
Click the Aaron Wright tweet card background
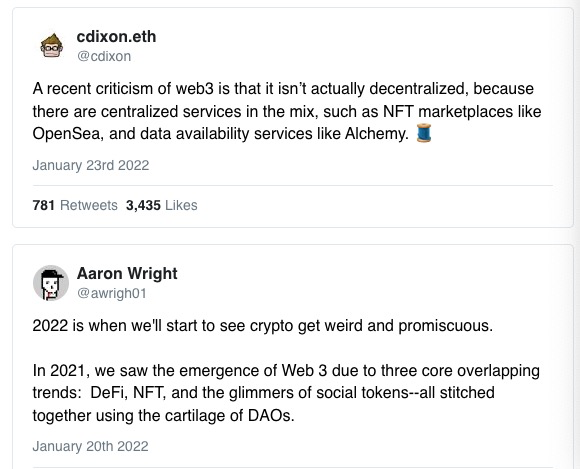[x=292, y=357]
